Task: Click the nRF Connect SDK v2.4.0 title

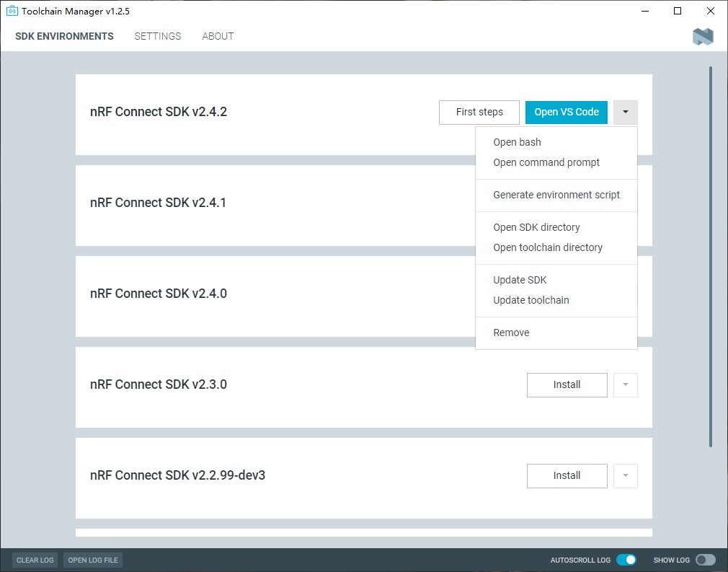Action: (159, 294)
